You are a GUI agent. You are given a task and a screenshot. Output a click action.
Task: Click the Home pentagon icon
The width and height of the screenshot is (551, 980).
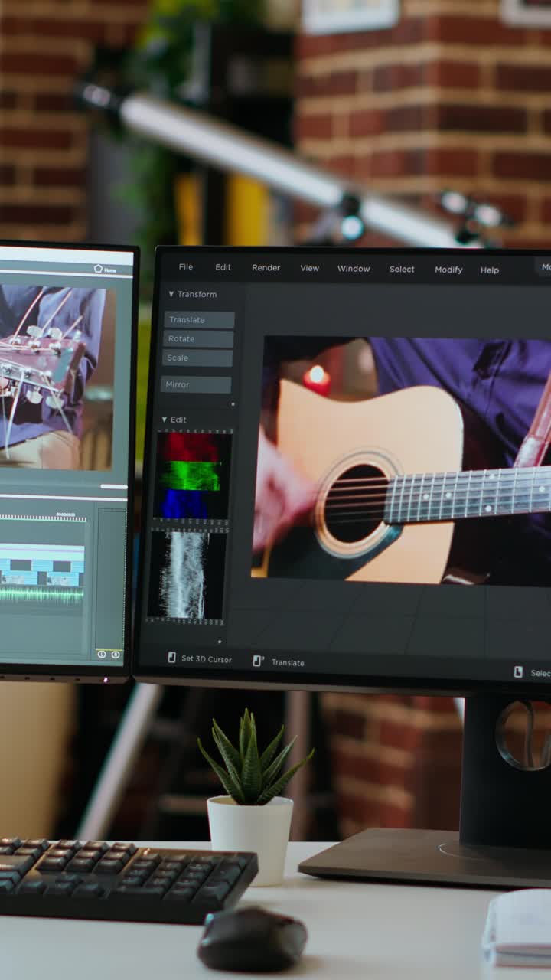coord(98,269)
